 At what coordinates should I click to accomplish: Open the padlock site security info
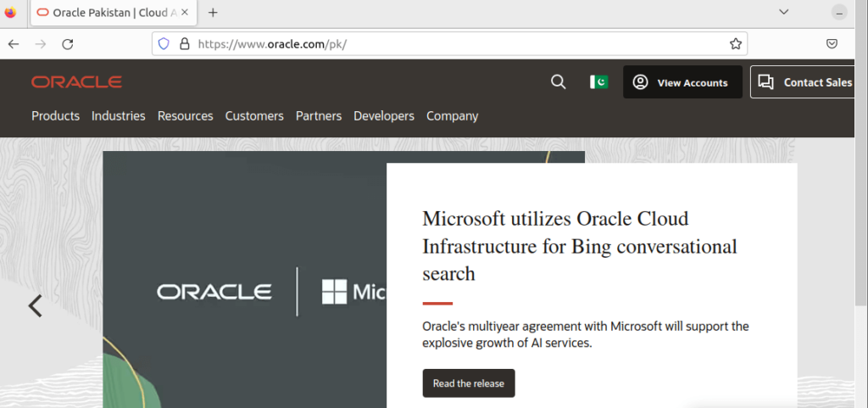[183, 44]
